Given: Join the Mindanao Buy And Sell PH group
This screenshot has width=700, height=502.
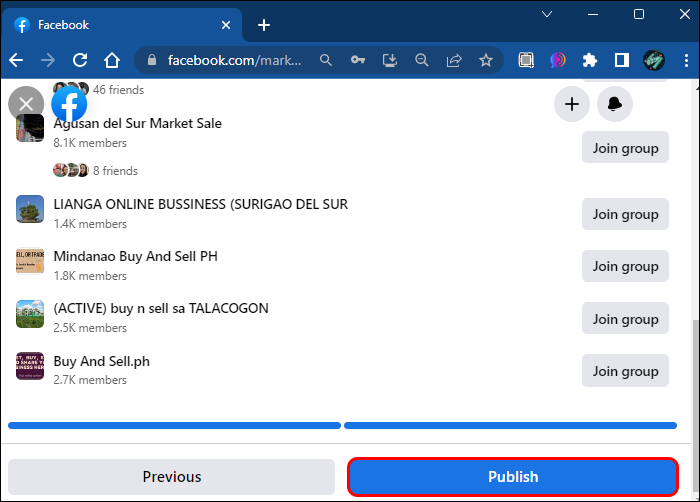Looking at the screenshot, I should [x=625, y=266].
